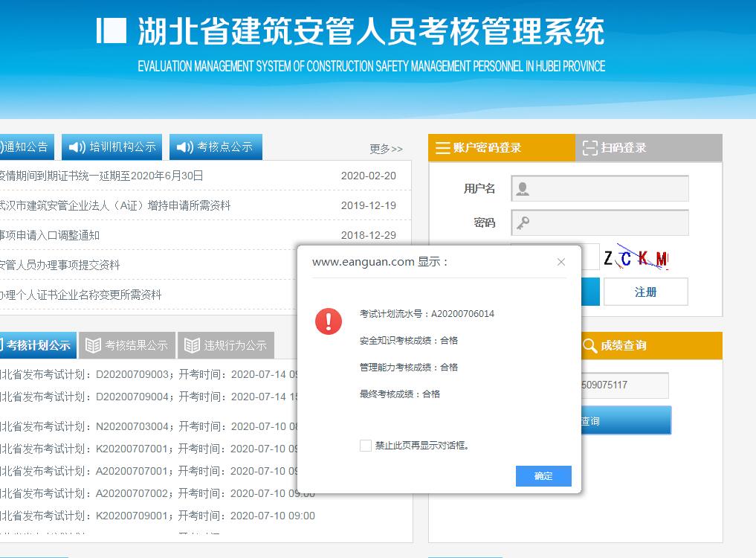
Task: Click the 查询 score query button
Action: pyautogui.click(x=626, y=420)
